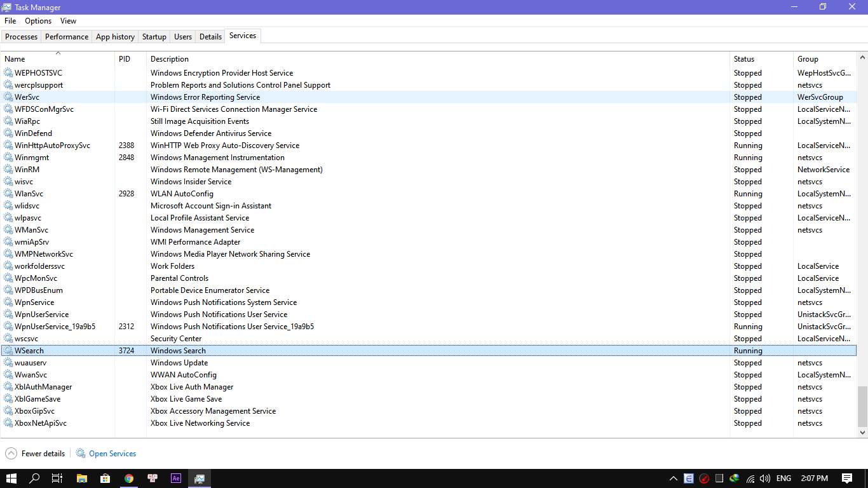Click the gear icon beside wuauserv

tap(8, 363)
